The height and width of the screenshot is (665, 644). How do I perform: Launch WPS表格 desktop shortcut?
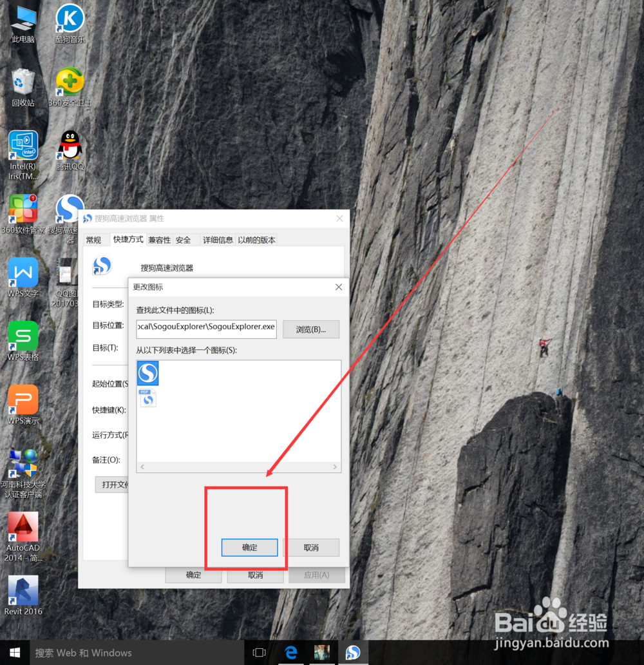23,342
